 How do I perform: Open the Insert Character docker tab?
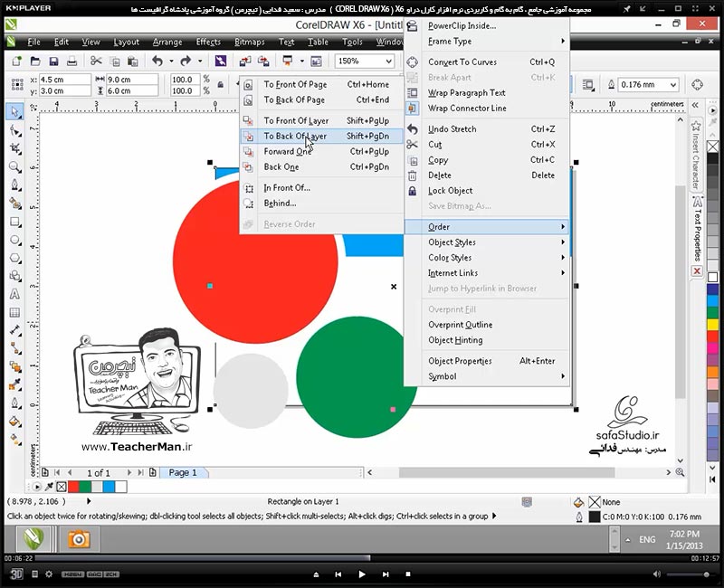[696, 156]
